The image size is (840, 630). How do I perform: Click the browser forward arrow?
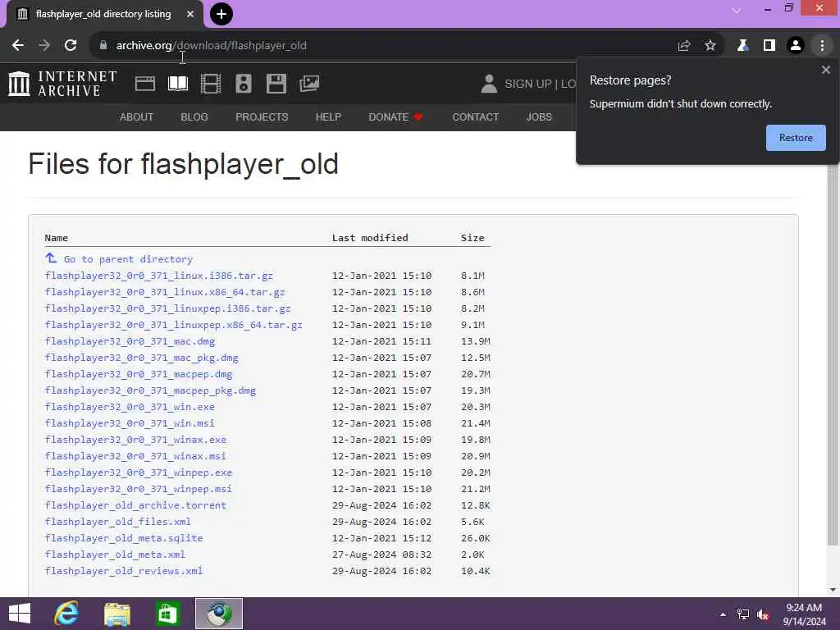pyautogui.click(x=44, y=46)
